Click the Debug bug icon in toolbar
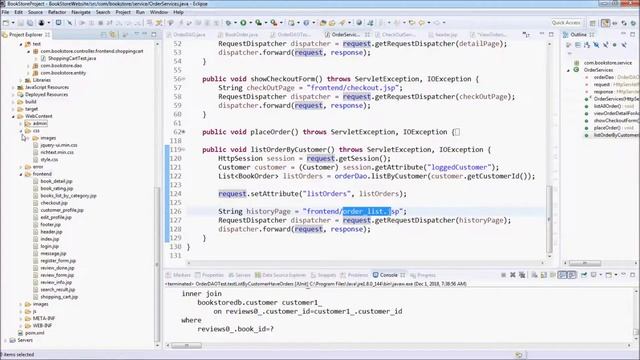Screen dimensions: 640x360 click(229, 23)
